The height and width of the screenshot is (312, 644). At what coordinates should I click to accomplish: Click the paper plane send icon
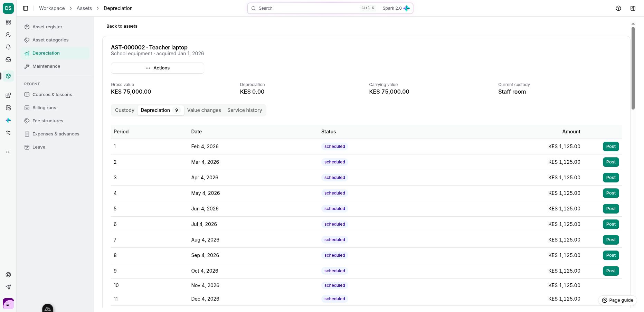click(8, 287)
